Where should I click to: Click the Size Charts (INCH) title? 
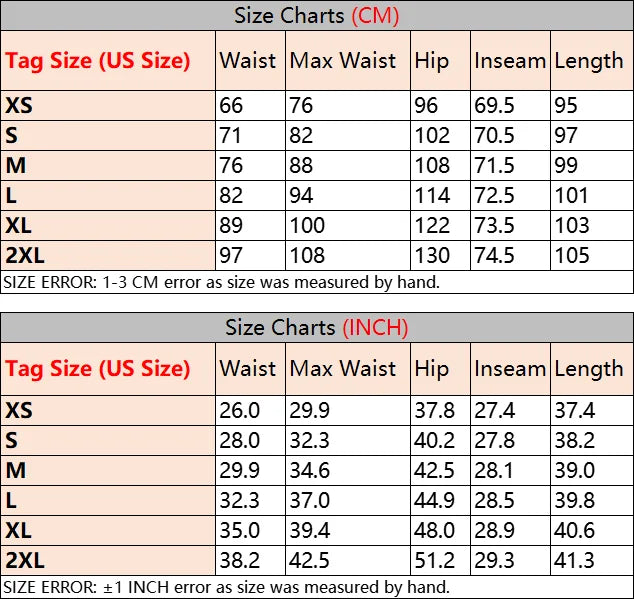pos(316,327)
